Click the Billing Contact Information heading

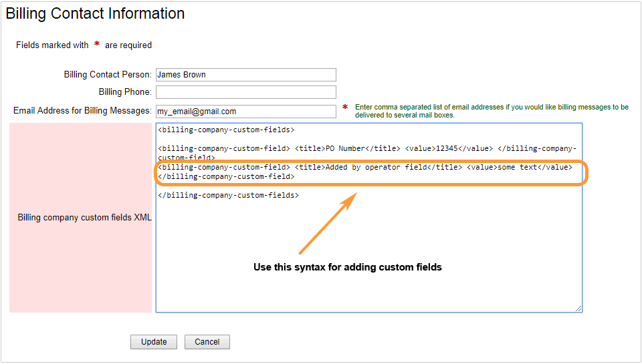click(95, 13)
